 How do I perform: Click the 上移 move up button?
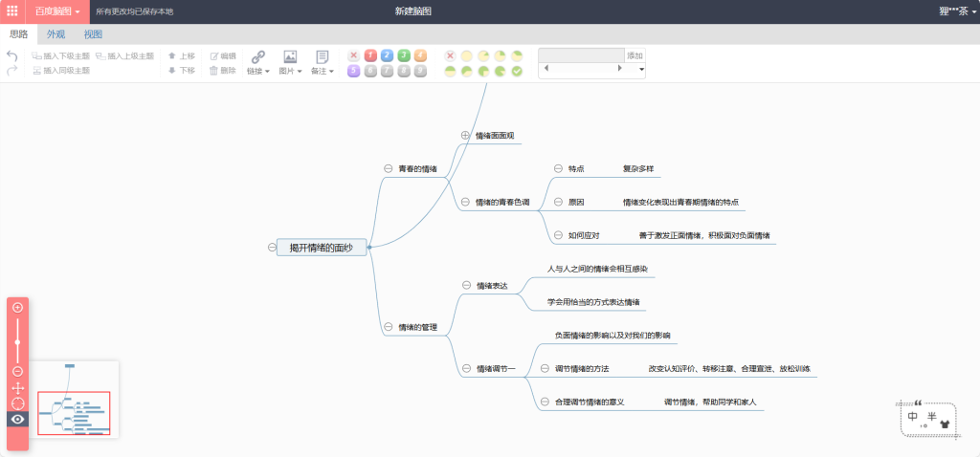click(181, 55)
